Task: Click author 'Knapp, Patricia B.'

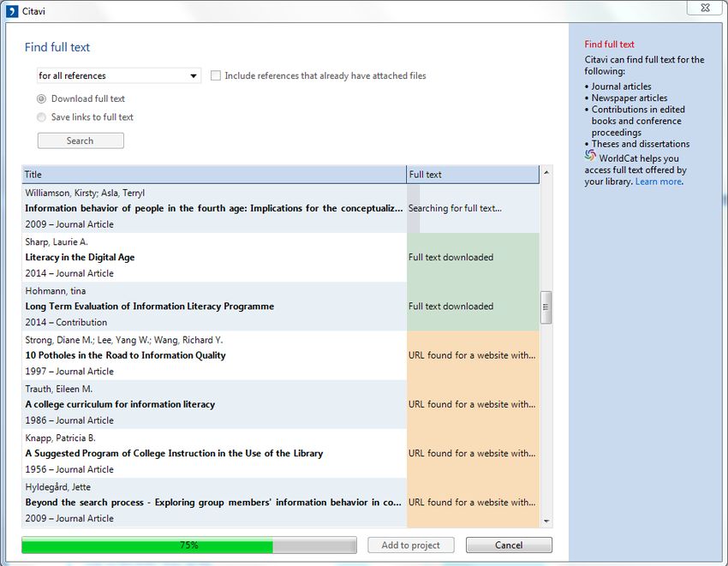Action: (60, 438)
